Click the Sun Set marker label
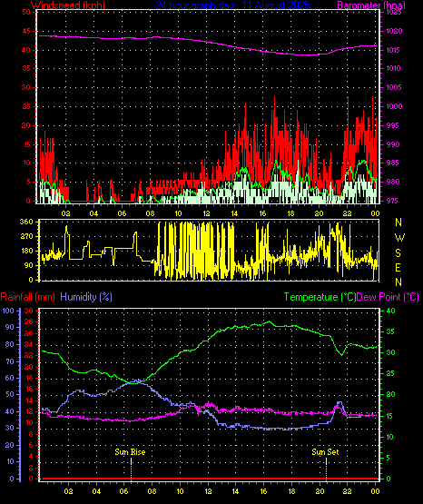The image size is (423, 504). coord(325,452)
